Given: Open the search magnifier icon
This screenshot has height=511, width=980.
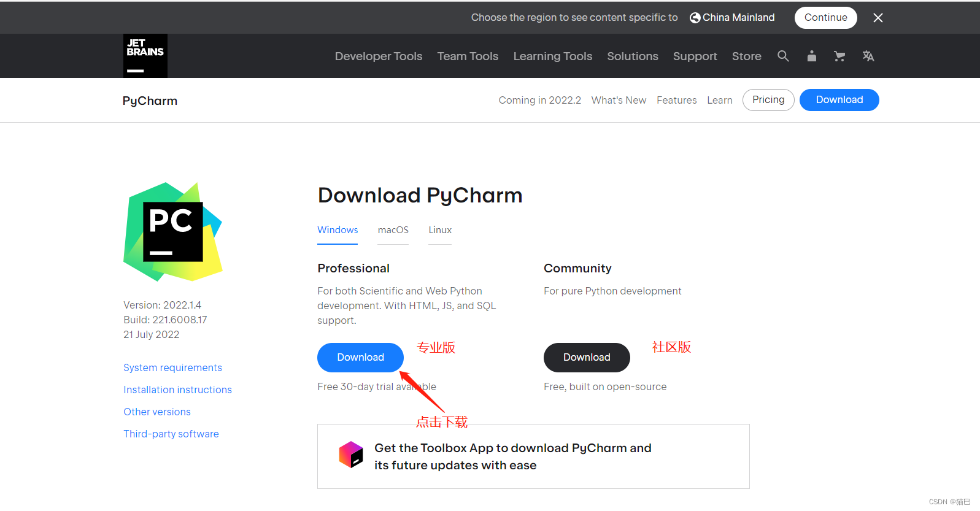Looking at the screenshot, I should coord(783,56).
